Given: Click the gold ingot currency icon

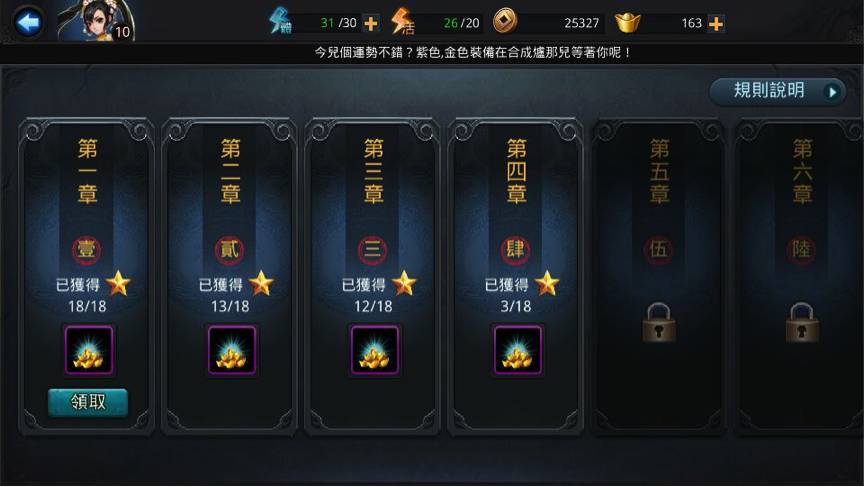Looking at the screenshot, I should coord(627,22).
